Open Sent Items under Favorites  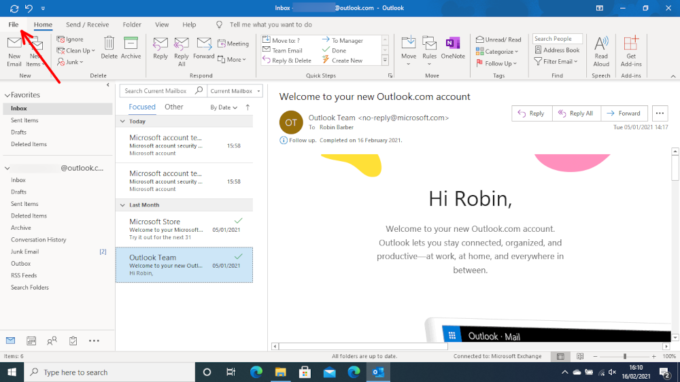pyautogui.click(x=24, y=120)
